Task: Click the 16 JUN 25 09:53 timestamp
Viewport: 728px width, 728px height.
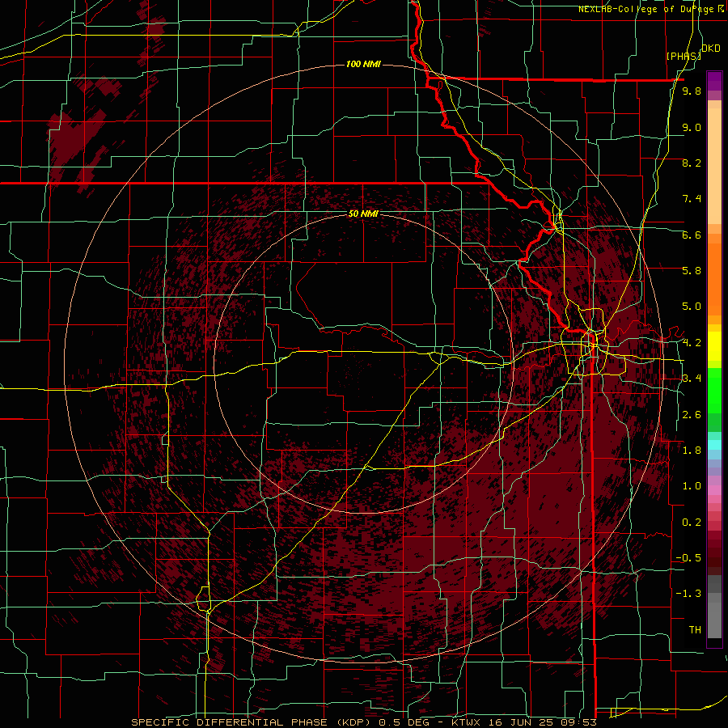Action: click(542, 722)
